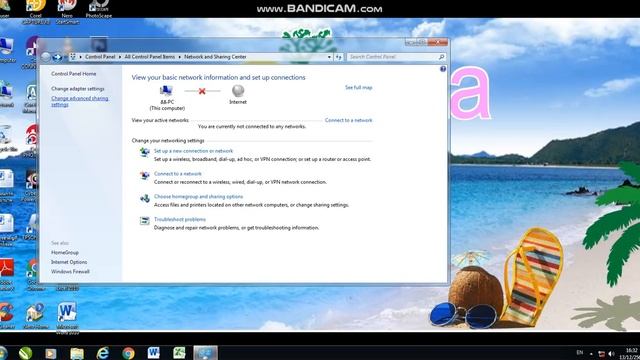640x360 pixels.
Task: Click See full map link
Action: tap(358, 87)
